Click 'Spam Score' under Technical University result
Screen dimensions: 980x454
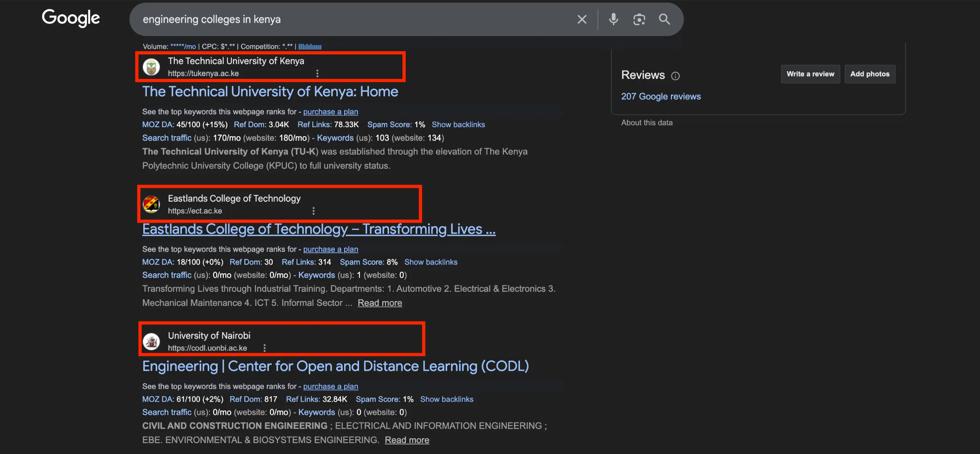tap(390, 125)
